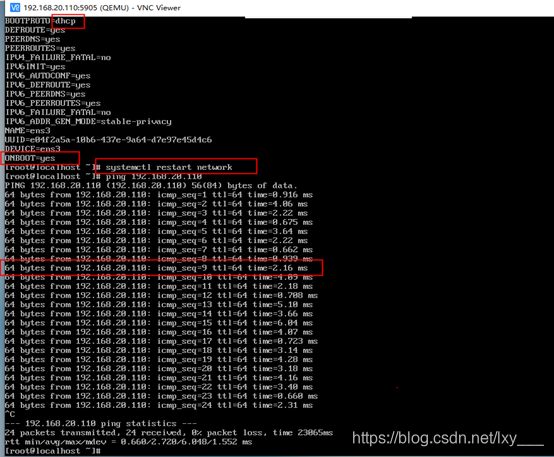
Task: Click the ping reply with icmp_seq=12
Action: pos(161,295)
